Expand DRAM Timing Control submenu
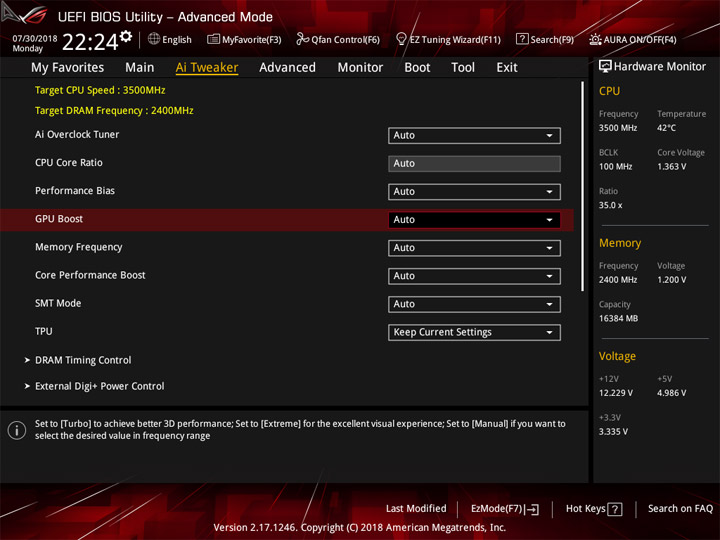 click(x=83, y=360)
